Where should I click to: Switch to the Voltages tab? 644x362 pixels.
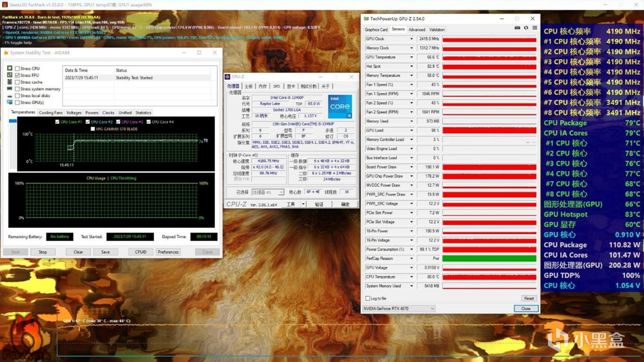coord(74,113)
